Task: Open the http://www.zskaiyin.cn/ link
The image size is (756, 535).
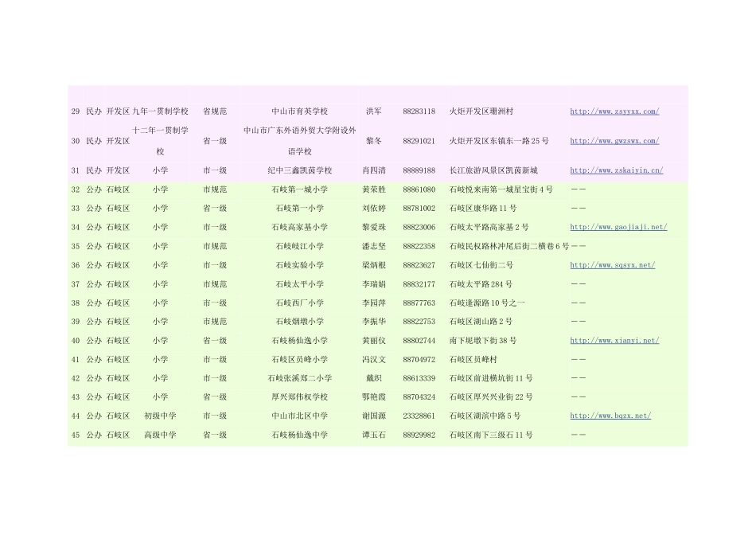Action: pos(616,170)
